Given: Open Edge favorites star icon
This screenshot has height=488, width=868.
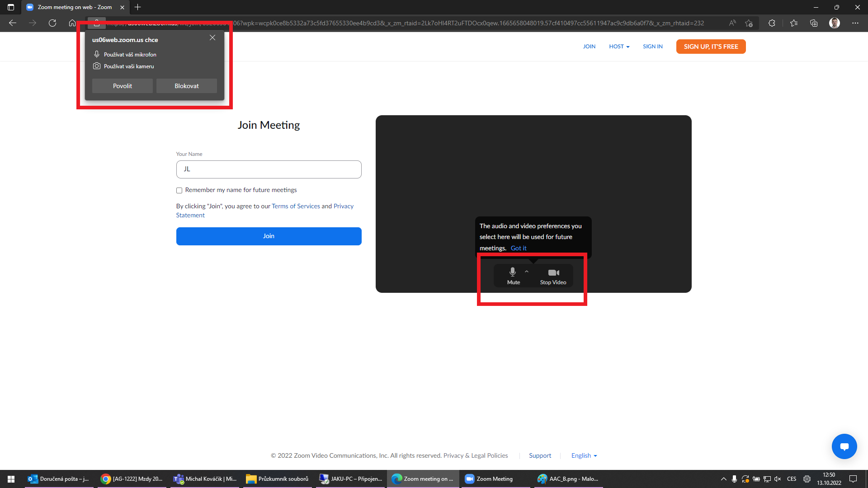Looking at the screenshot, I should click(x=793, y=23).
